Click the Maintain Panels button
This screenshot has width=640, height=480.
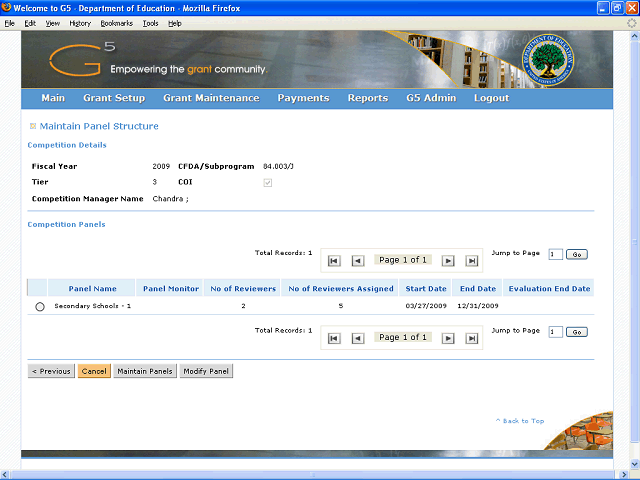click(145, 371)
